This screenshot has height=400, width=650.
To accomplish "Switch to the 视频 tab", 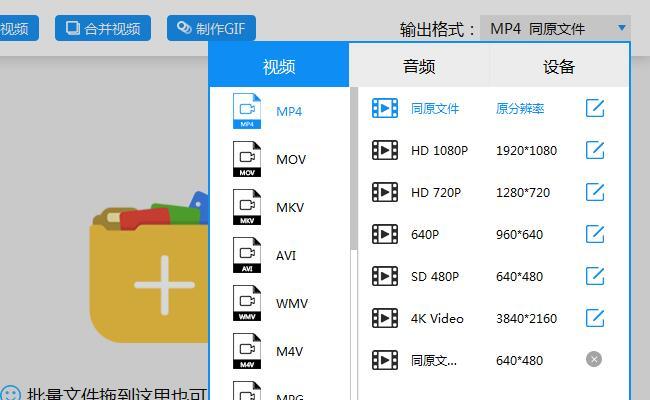I will click(x=279, y=66).
